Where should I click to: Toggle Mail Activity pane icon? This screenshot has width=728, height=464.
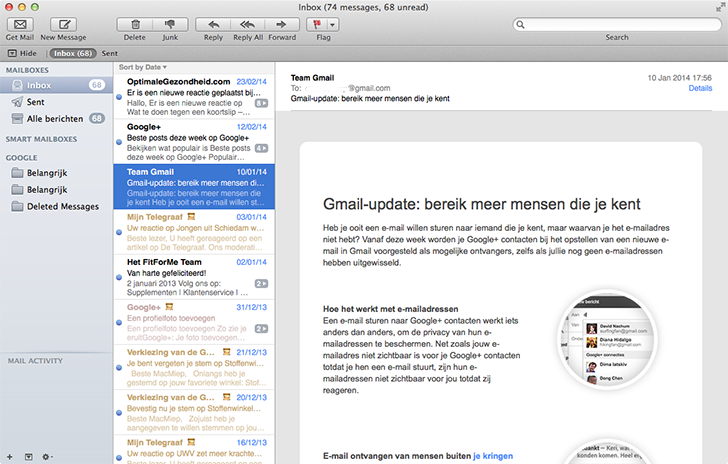29,457
